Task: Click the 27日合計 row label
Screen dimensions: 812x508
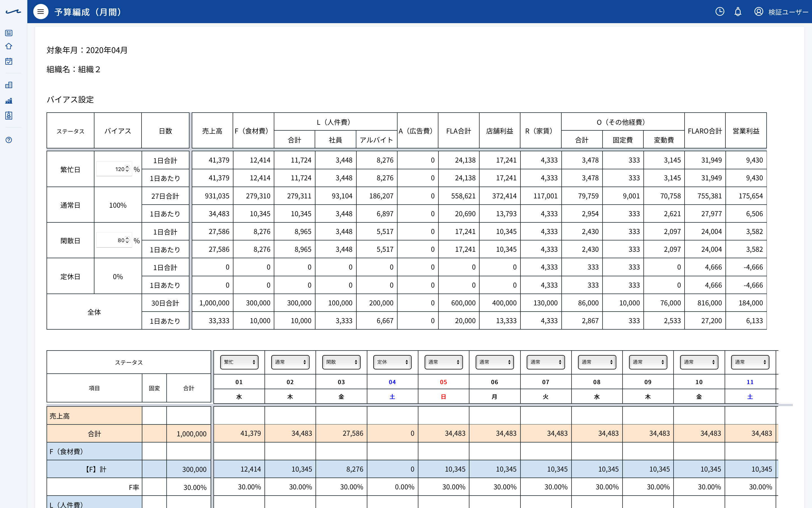Action: point(166,196)
